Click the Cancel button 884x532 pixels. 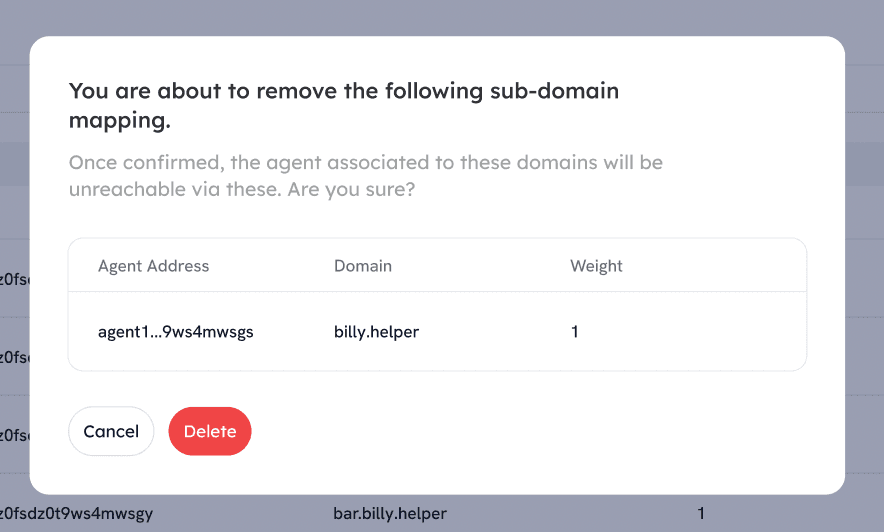coord(111,431)
